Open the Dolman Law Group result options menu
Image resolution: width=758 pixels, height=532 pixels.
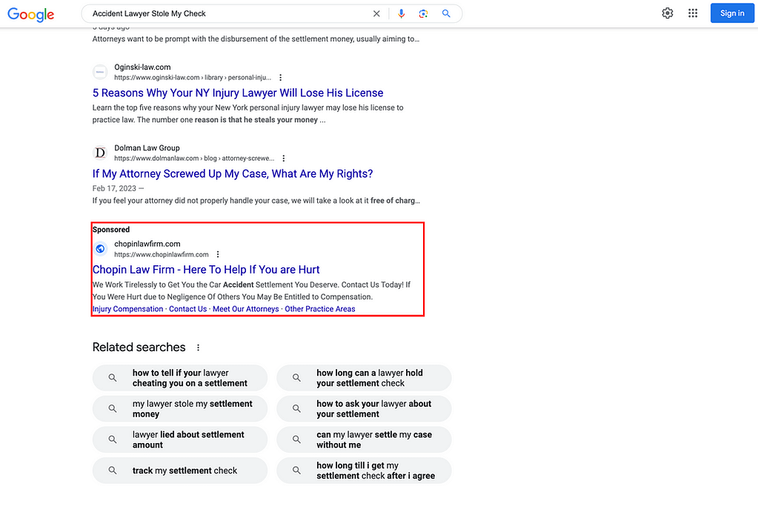tap(284, 158)
